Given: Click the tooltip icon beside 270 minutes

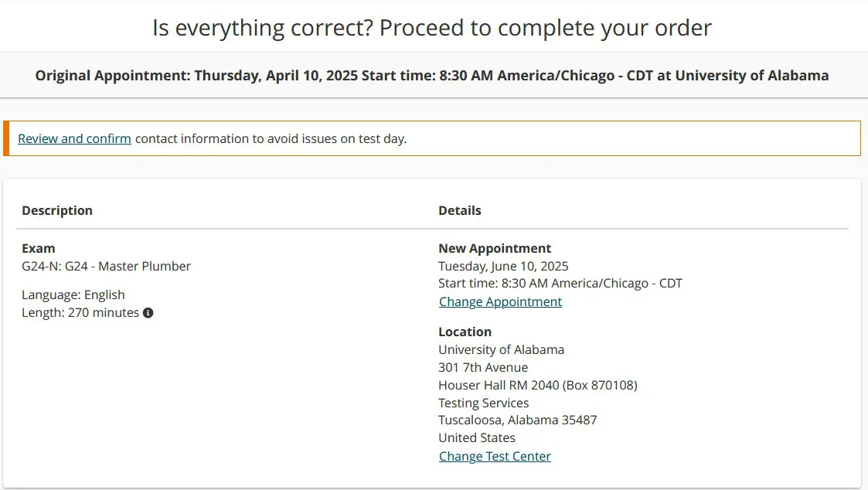Looking at the screenshot, I should (148, 312).
